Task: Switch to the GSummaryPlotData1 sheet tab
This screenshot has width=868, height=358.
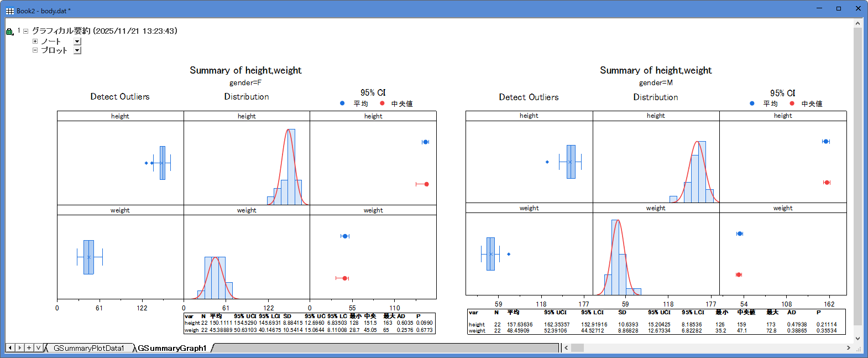Action: [88, 348]
